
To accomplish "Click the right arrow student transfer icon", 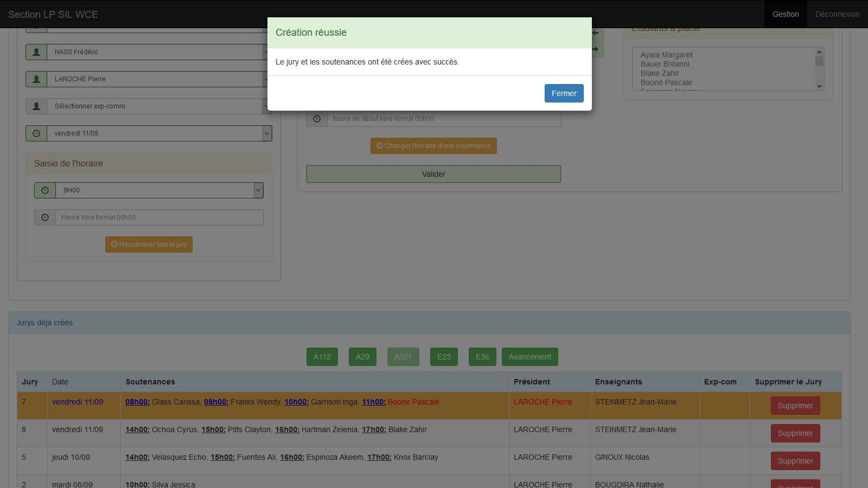I will 596,49.
